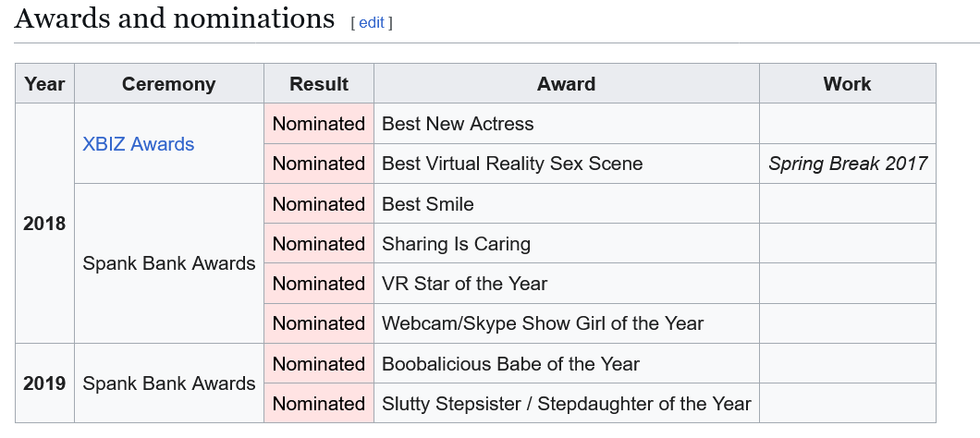The width and height of the screenshot is (980, 438).
Task: Select the 2019 year cell
Action: coord(44,383)
